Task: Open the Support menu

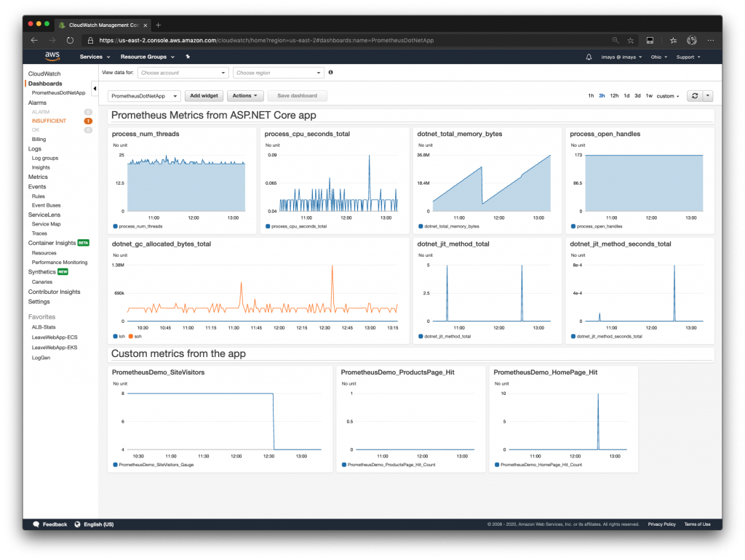Action: point(688,57)
